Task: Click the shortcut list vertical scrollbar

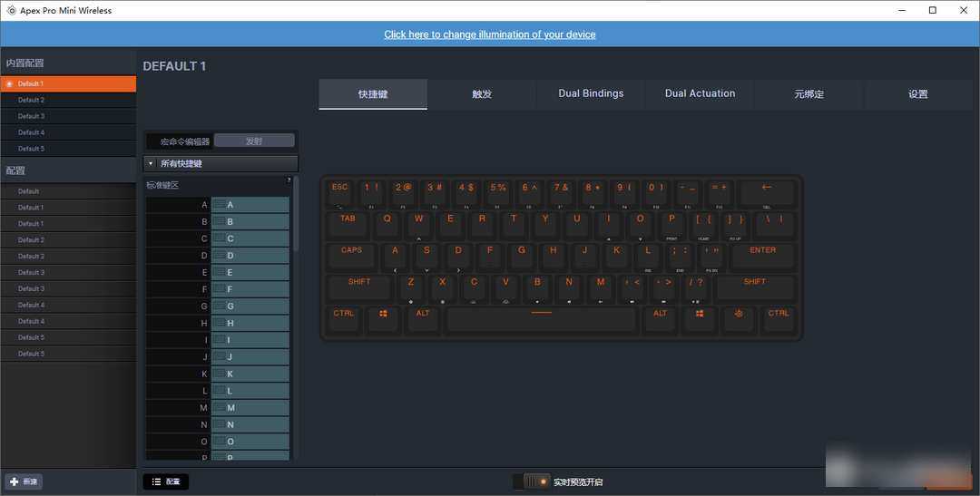Action: point(296,213)
